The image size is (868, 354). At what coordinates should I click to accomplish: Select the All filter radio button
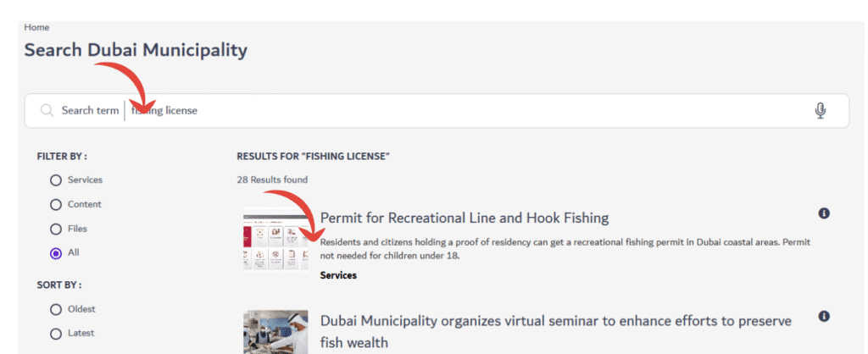pos(56,252)
